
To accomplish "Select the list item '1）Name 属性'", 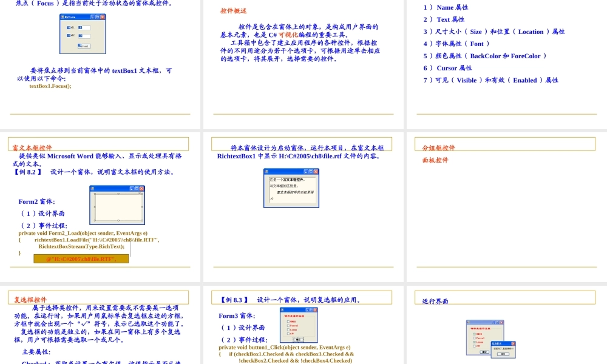I will [x=446, y=7].
